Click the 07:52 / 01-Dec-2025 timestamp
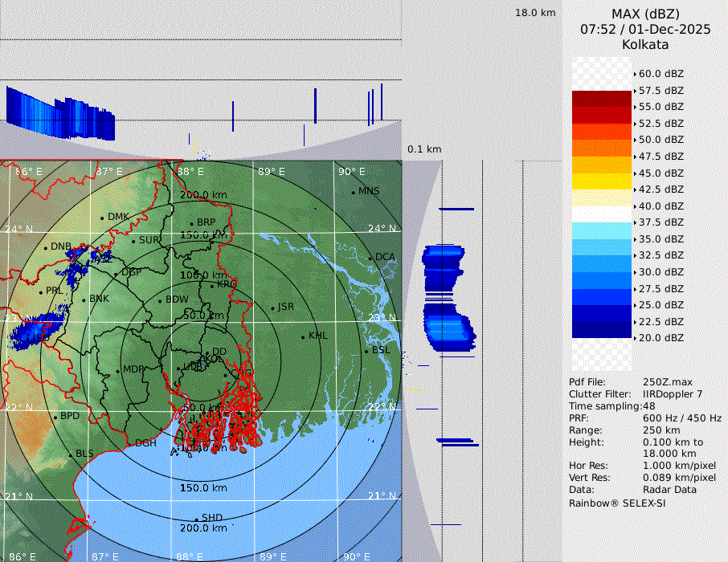 click(645, 29)
